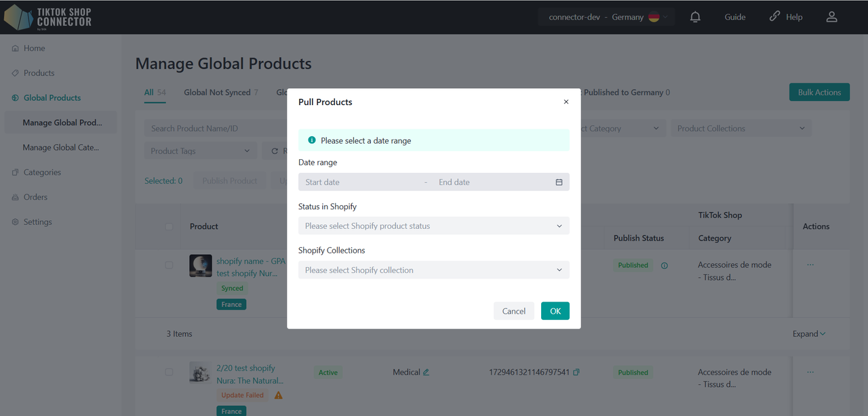868x416 pixels.
Task: Expand the Shopify Collections dropdown
Action: pyautogui.click(x=433, y=270)
